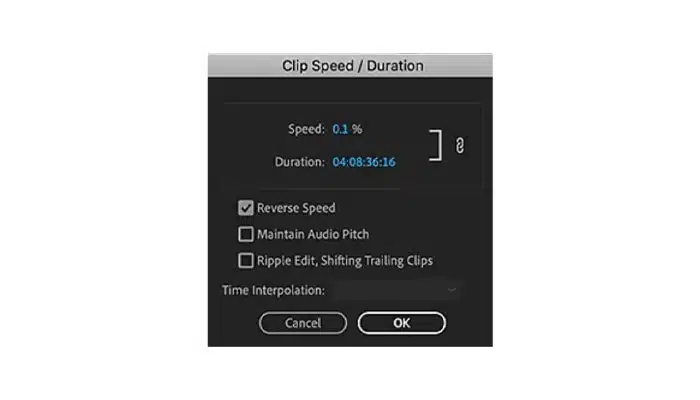
Task: Click the Maintain Audio Pitch label text
Action: [313, 234]
